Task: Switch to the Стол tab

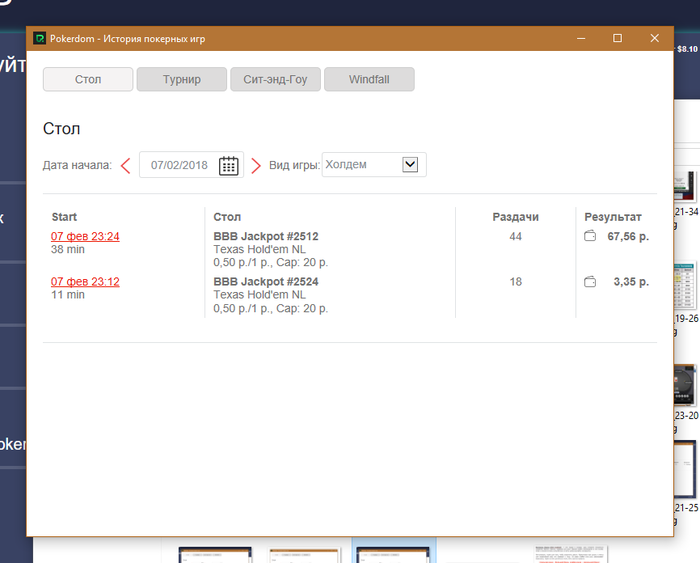Action: pos(88,79)
